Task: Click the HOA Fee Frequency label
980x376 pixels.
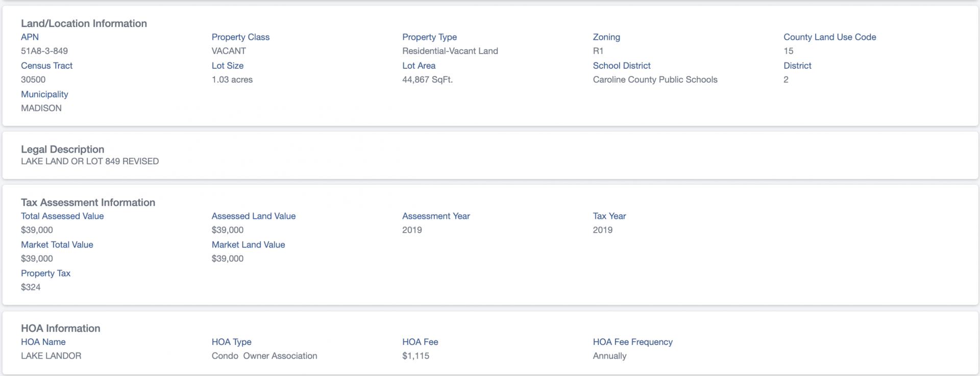Action: pos(632,342)
